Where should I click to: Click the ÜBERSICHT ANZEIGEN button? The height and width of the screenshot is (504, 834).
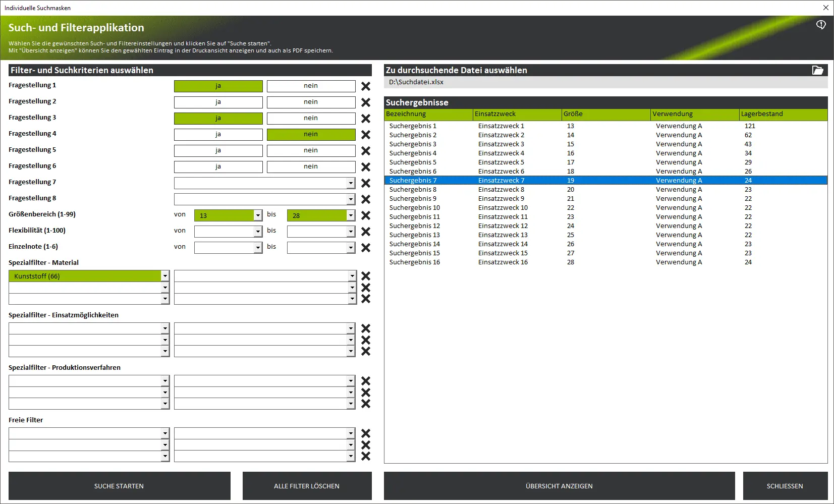point(559,486)
